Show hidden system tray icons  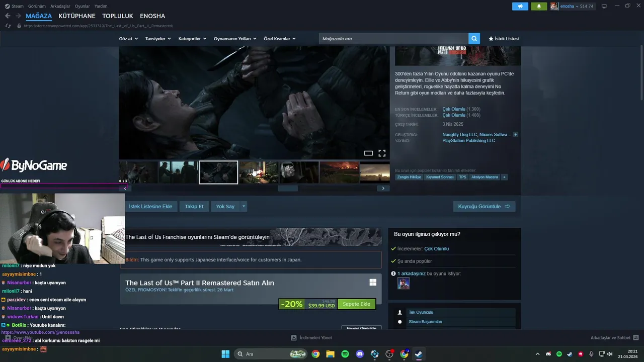[x=537, y=354]
